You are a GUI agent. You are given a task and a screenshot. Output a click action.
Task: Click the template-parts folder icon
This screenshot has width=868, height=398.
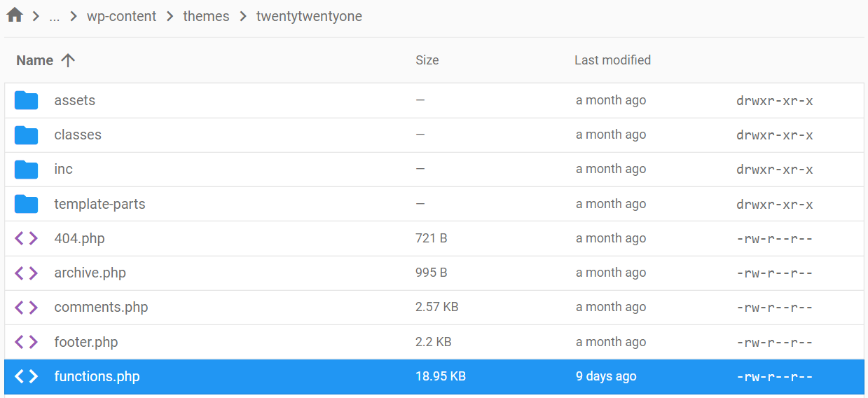coord(27,204)
